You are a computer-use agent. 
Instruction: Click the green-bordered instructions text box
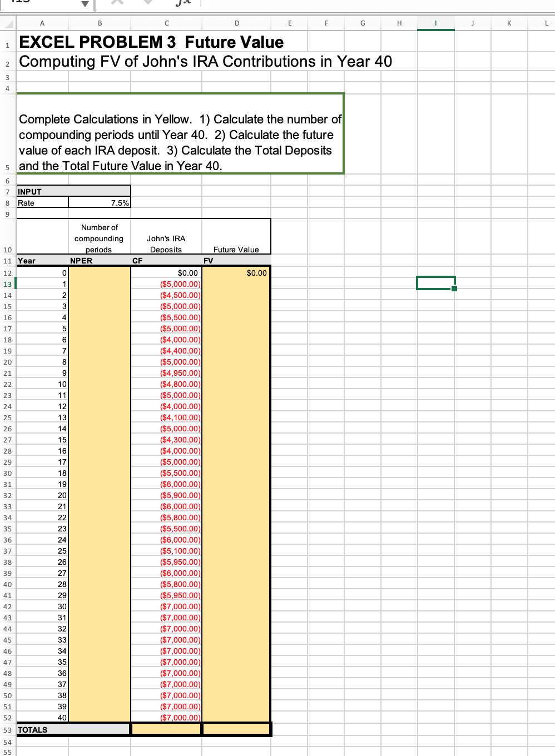click(x=181, y=133)
